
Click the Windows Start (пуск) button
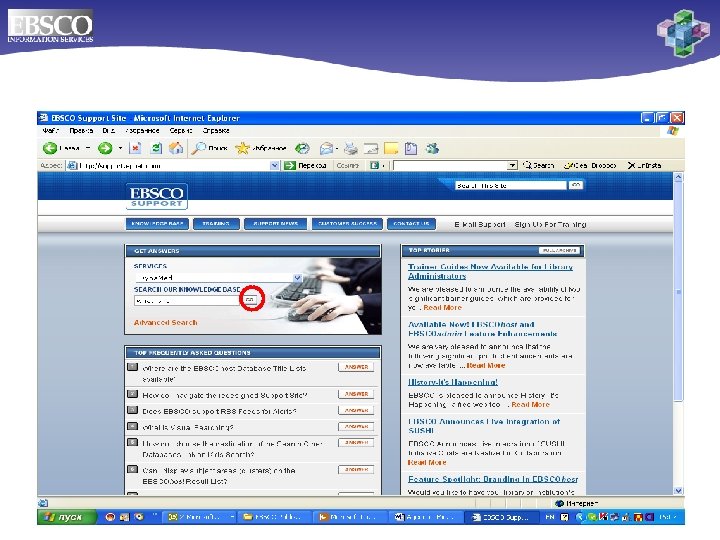point(67,517)
